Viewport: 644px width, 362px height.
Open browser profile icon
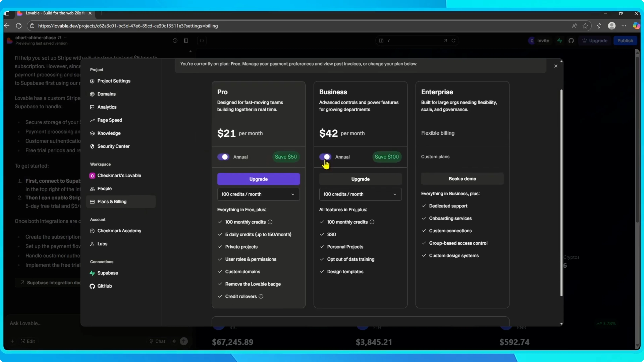click(612, 26)
